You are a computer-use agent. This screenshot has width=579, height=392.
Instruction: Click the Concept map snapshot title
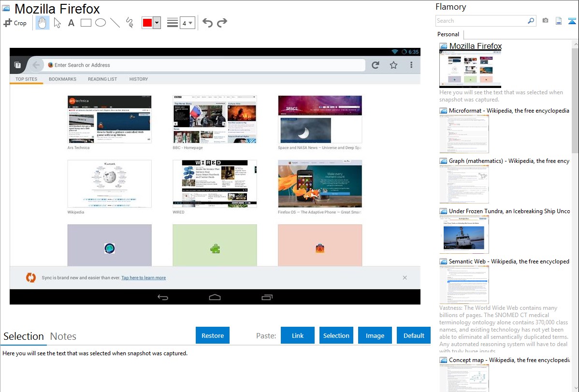[509, 360]
